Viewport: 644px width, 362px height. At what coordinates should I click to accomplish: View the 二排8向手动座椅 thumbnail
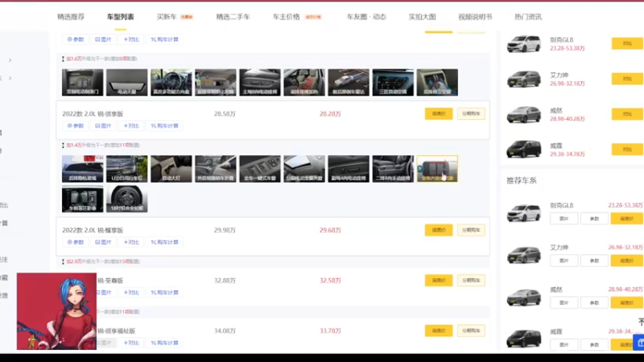[x=393, y=169]
